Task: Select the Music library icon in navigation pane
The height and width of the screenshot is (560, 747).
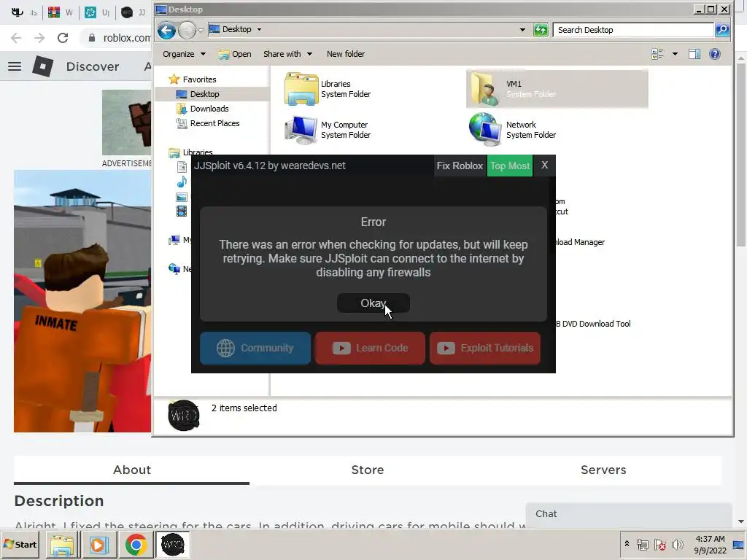Action: [182, 182]
